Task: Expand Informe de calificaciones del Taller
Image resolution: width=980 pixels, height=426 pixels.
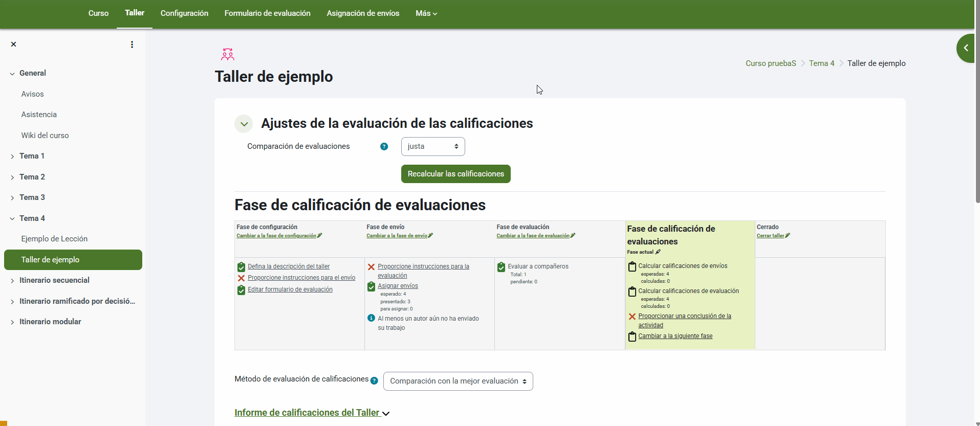Action: coord(312,413)
